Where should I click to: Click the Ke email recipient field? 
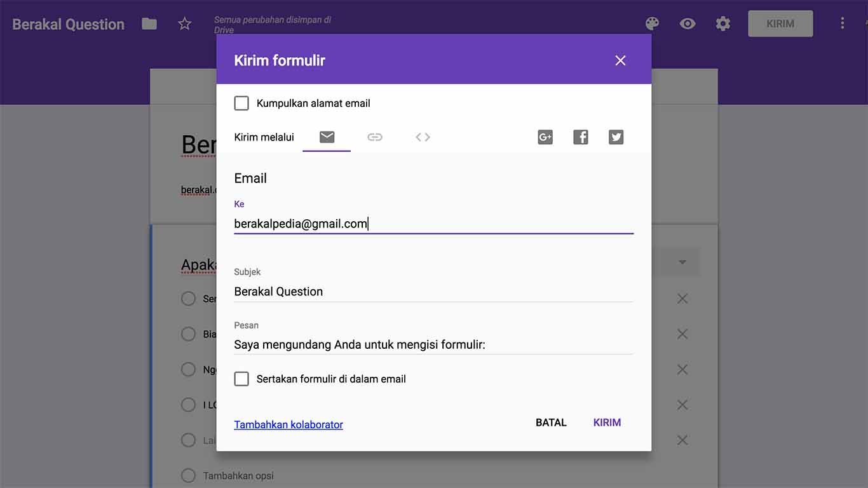pyautogui.click(x=434, y=224)
